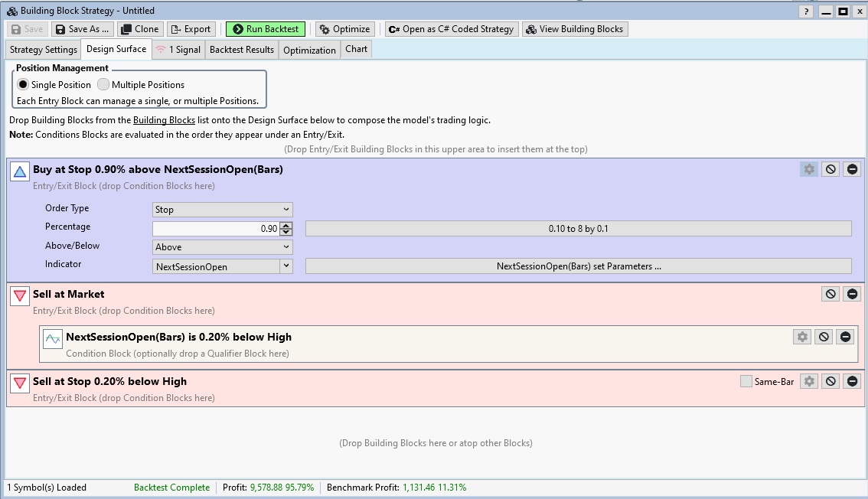The height and width of the screenshot is (499, 868).
Task: Enable the Same-Bar checkbox
Action: [746, 381]
